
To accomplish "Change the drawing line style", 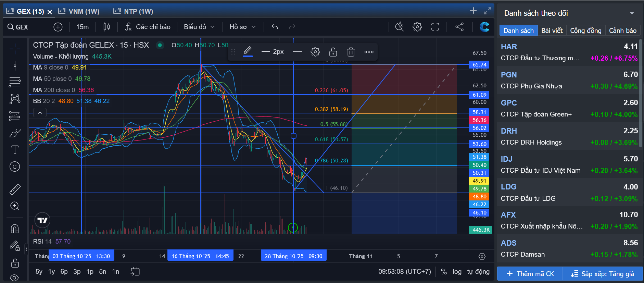I will point(298,52).
